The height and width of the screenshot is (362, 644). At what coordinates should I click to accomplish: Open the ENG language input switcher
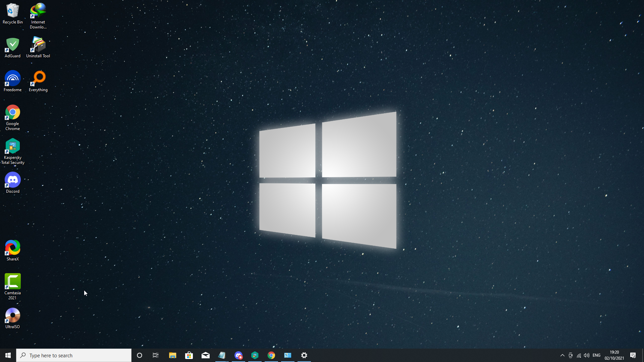pyautogui.click(x=596, y=355)
